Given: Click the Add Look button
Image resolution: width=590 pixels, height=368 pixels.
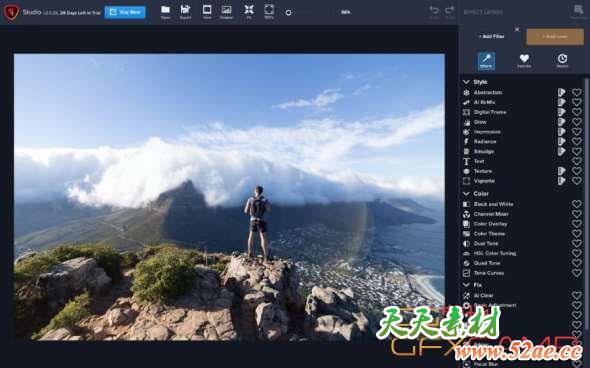Looking at the screenshot, I should click(x=555, y=36).
